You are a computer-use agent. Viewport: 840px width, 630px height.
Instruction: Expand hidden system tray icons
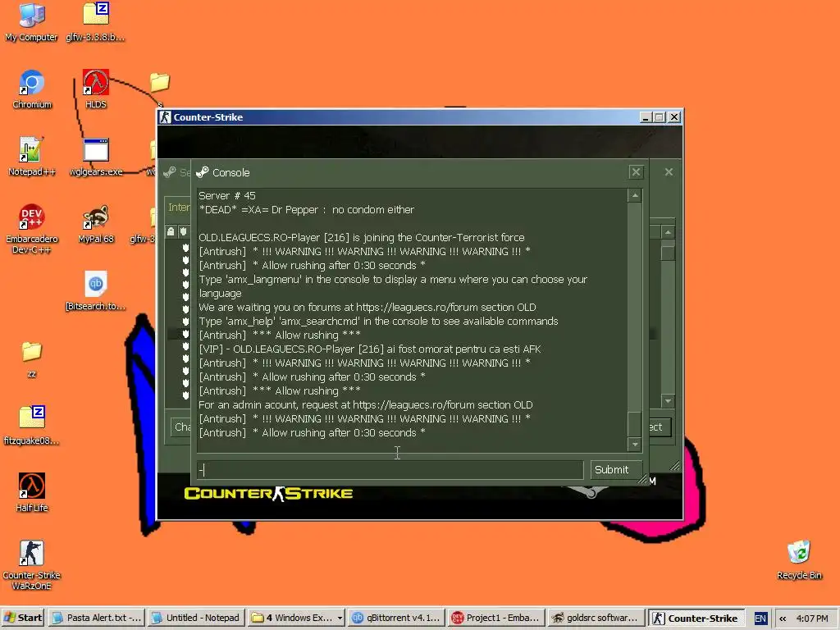(782, 619)
